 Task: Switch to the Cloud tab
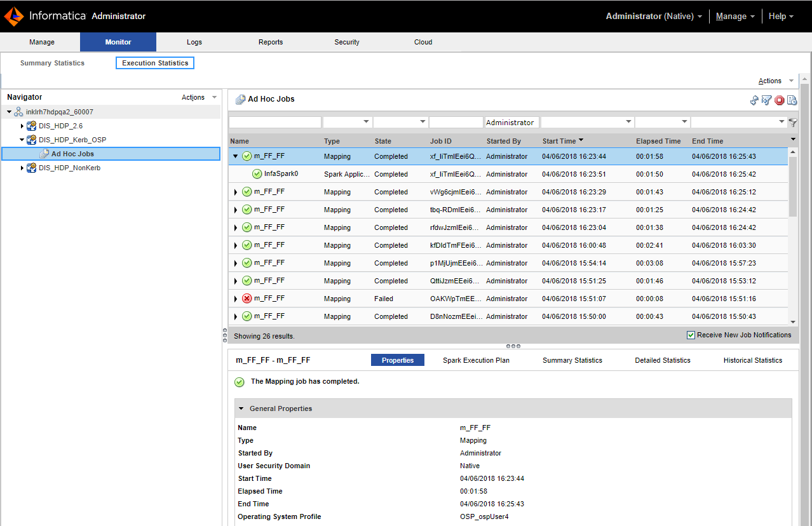tap(423, 42)
